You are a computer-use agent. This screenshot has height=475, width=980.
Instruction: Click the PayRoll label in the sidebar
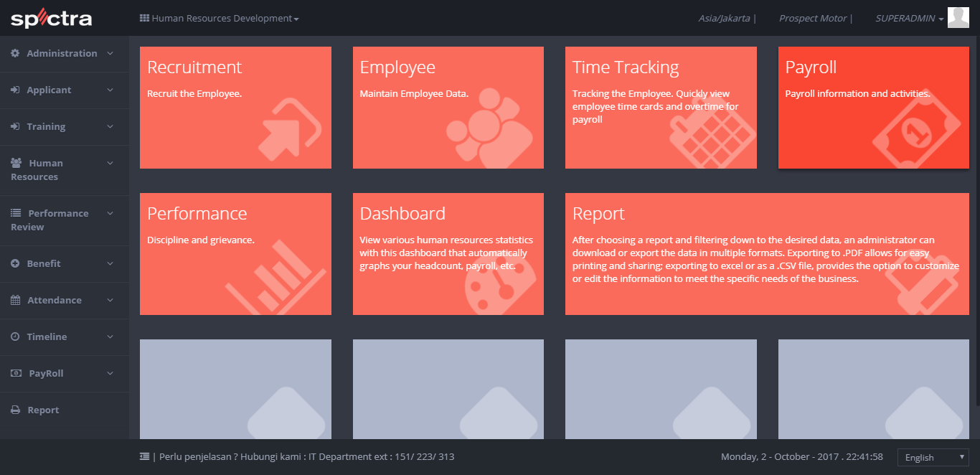coord(46,374)
